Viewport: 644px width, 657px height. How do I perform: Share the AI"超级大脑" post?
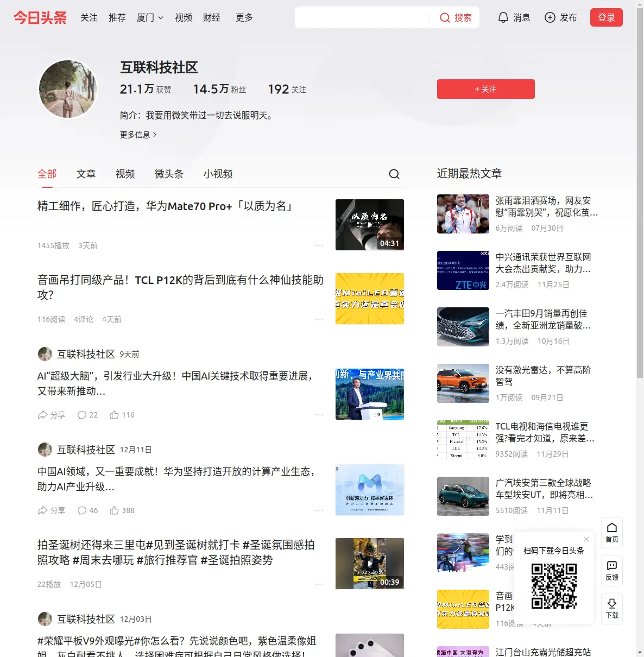(x=51, y=415)
